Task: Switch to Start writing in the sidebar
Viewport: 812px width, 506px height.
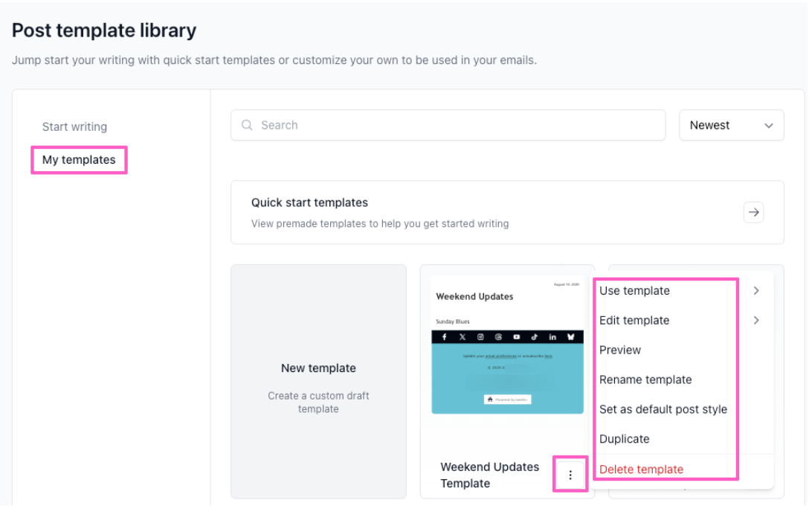Action: 74,126
